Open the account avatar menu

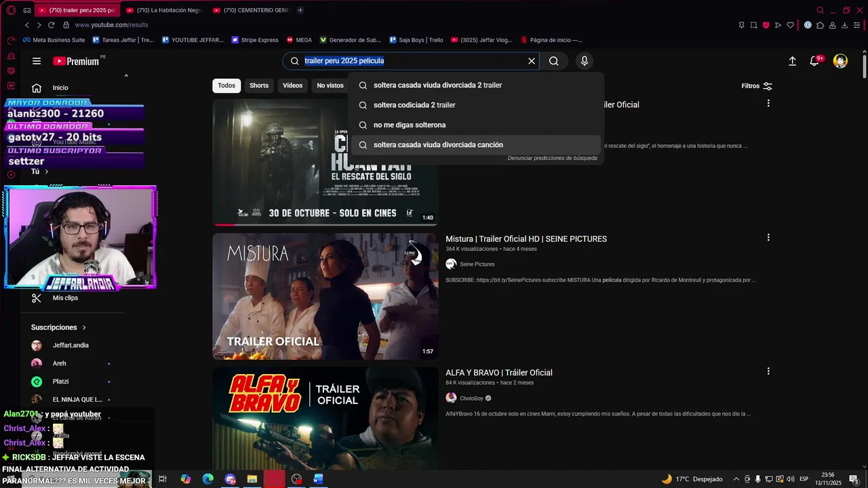tap(840, 61)
